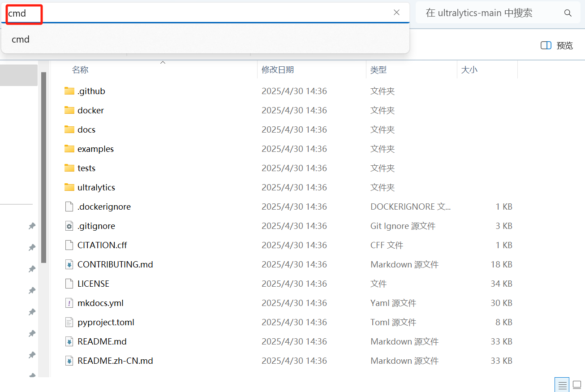Select the .gitignore file name
This screenshot has height=392, width=585.
pyautogui.click(x=96, y=226)
